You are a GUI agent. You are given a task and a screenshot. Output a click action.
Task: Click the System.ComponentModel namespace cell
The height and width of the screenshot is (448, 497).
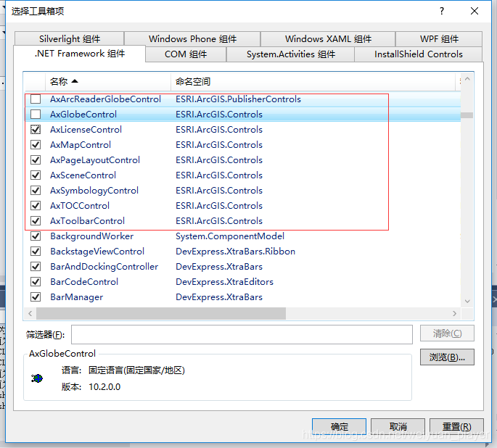(x=230, y=236)
